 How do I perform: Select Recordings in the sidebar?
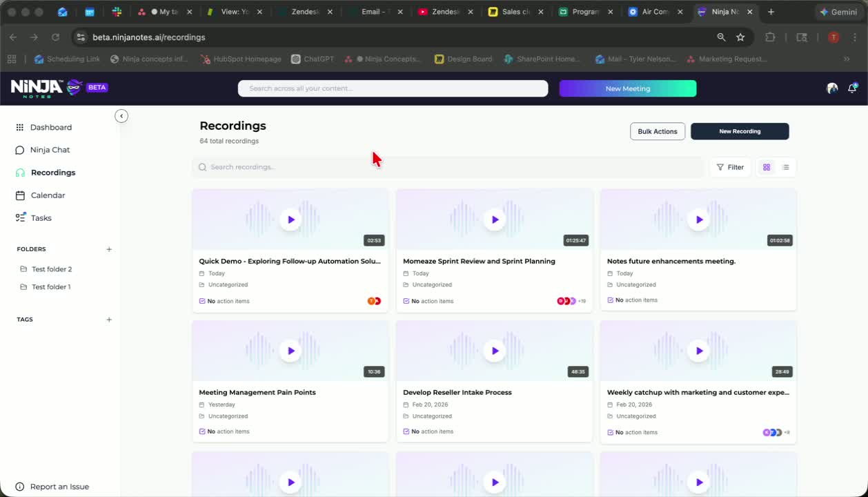[x=52, y=173]
